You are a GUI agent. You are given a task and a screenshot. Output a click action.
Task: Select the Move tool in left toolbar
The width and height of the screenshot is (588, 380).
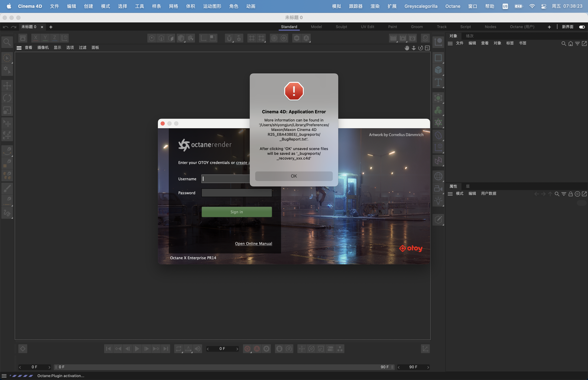[x=7, y=86]
